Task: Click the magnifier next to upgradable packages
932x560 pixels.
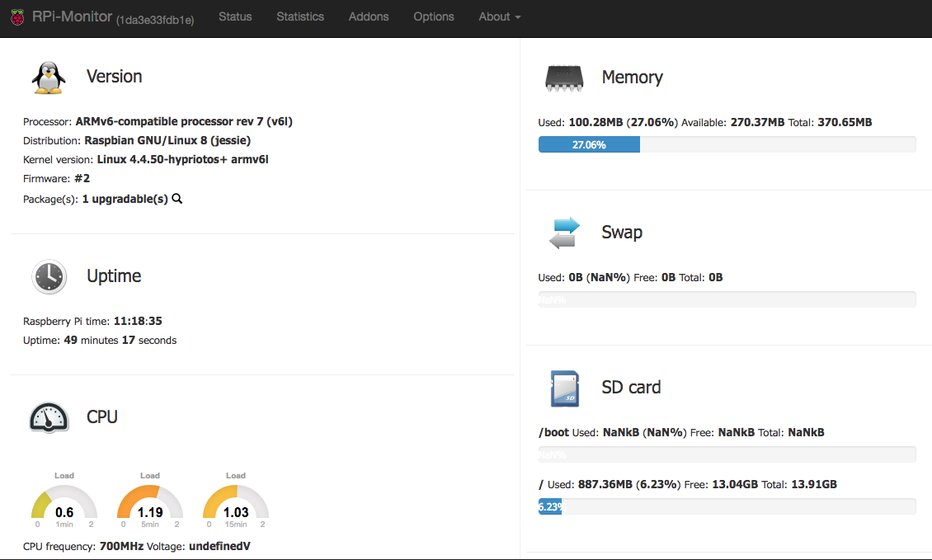Action: click(177, 199)
